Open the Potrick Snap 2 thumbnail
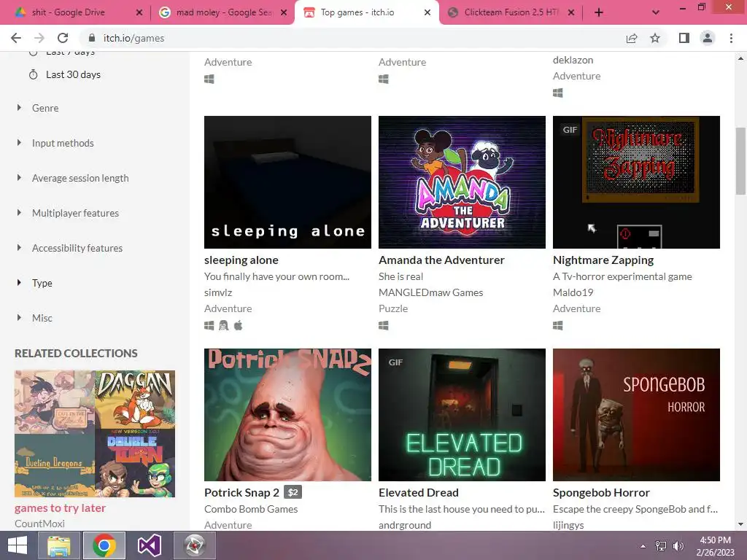747x560 pixels. (x=287, y=415)
